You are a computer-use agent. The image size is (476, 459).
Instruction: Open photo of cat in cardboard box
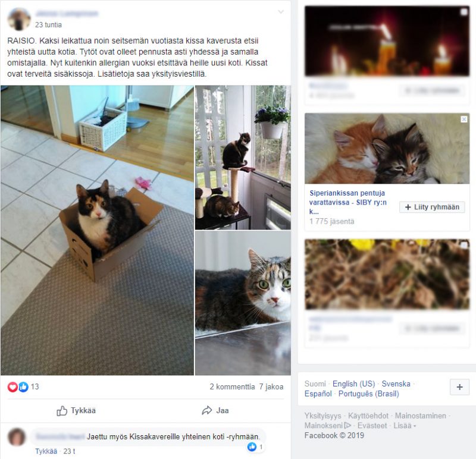coord(97,230)
